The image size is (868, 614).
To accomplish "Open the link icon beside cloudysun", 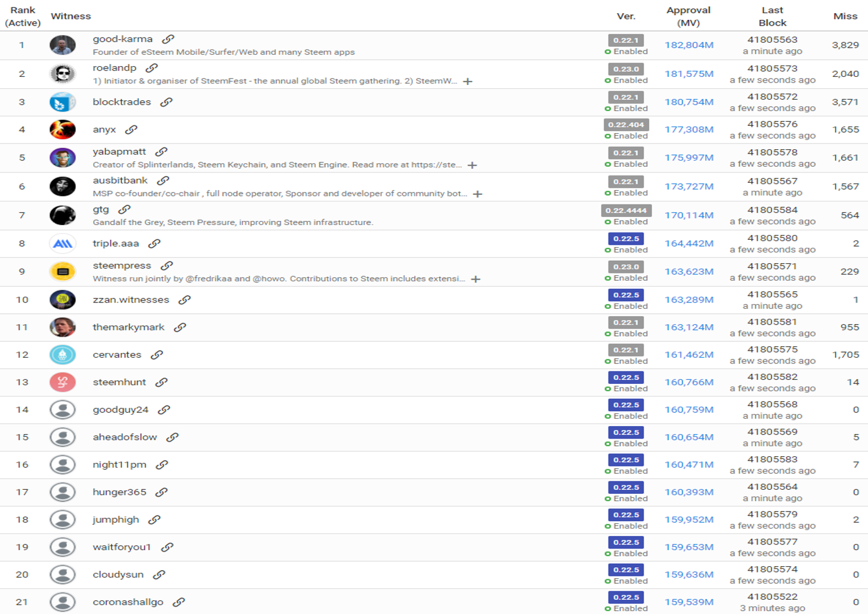I will point(159,574).
